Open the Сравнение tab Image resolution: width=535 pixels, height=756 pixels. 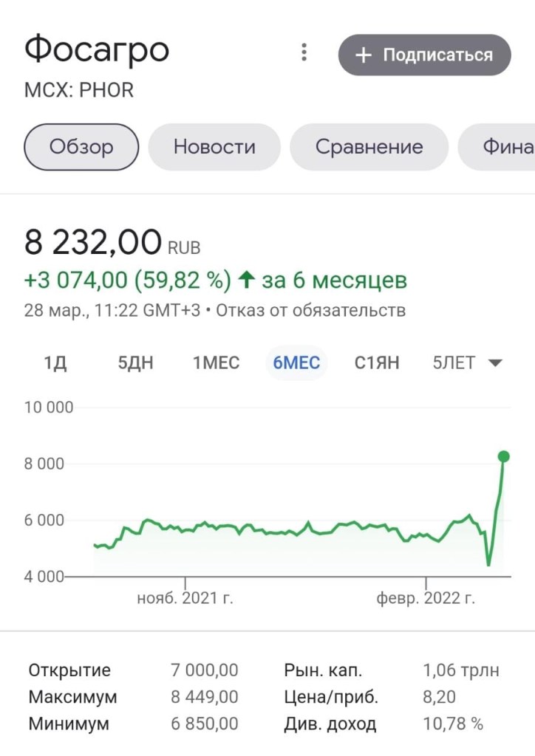point(369,147)
